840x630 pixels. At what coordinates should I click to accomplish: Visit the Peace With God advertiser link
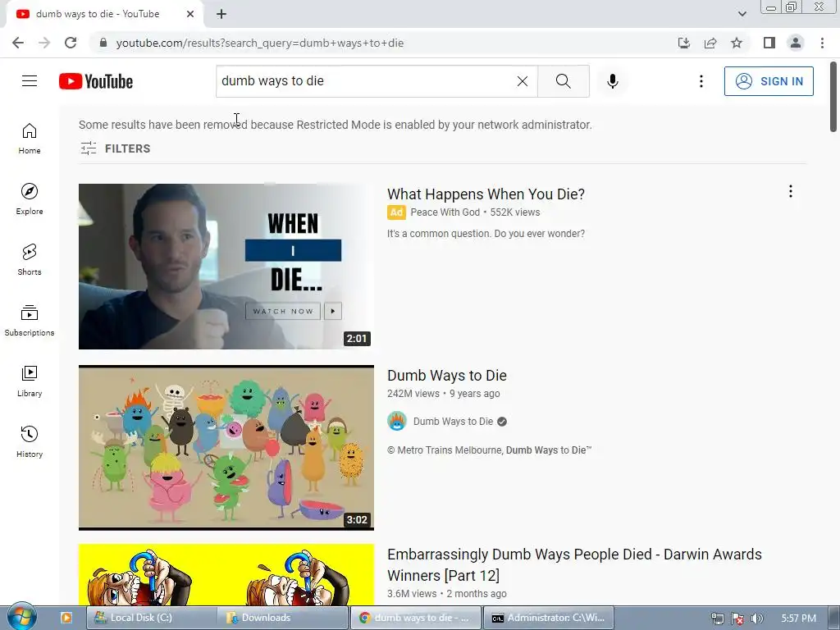(445, 212)
